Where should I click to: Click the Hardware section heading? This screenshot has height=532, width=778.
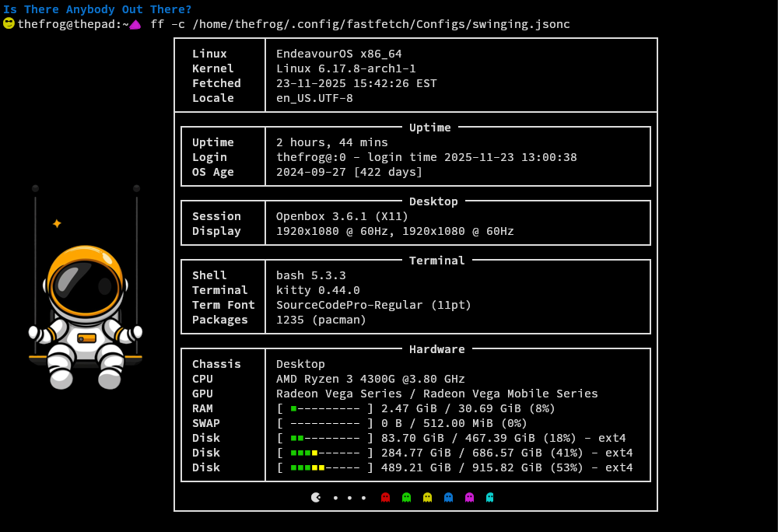[x=436, y=349]
